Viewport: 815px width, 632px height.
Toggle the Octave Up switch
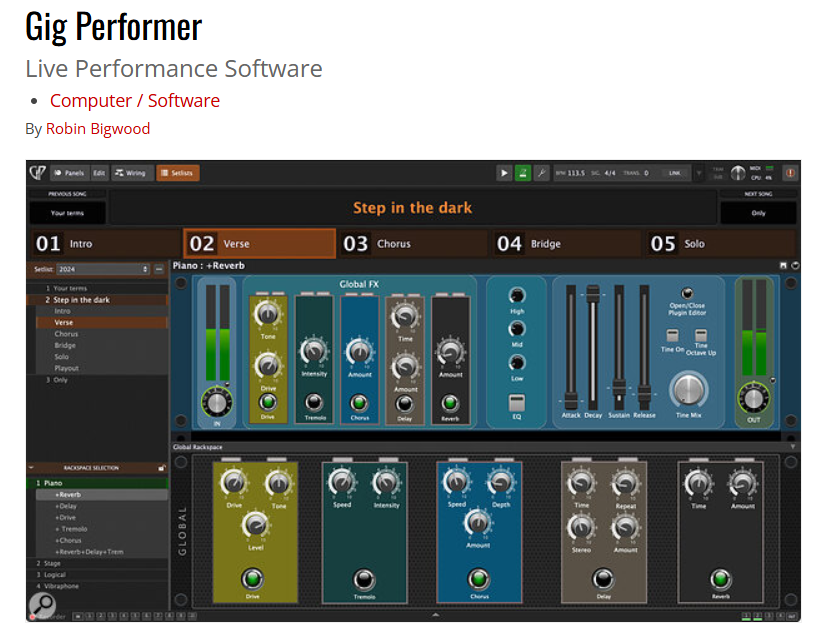700,335
